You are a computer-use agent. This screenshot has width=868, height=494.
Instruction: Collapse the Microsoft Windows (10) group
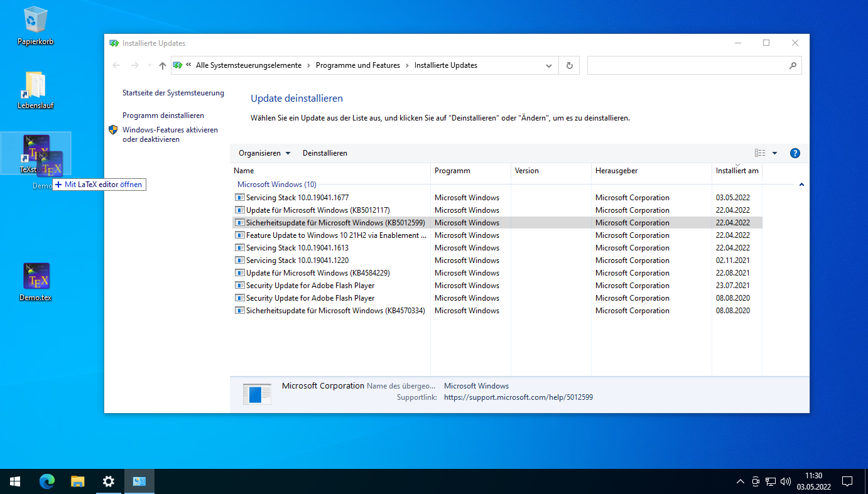point(801,185)
